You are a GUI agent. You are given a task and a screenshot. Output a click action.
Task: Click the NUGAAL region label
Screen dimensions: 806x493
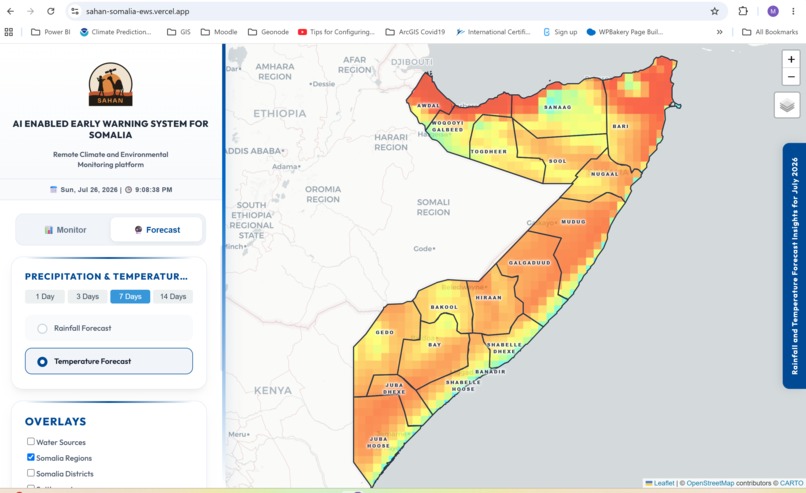(604, 174)
